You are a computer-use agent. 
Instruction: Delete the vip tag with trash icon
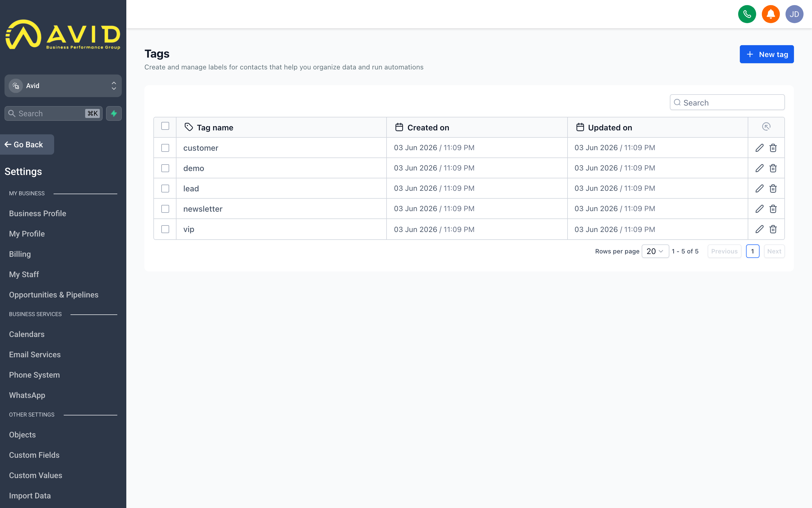pyautogui.click(x=773, y=229)
